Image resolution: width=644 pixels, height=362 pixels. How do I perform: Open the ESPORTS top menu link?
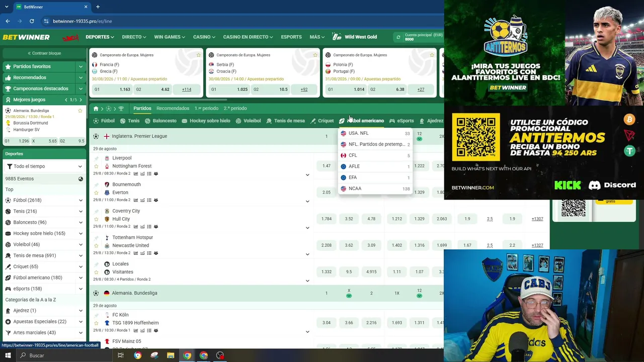point(291,37)
